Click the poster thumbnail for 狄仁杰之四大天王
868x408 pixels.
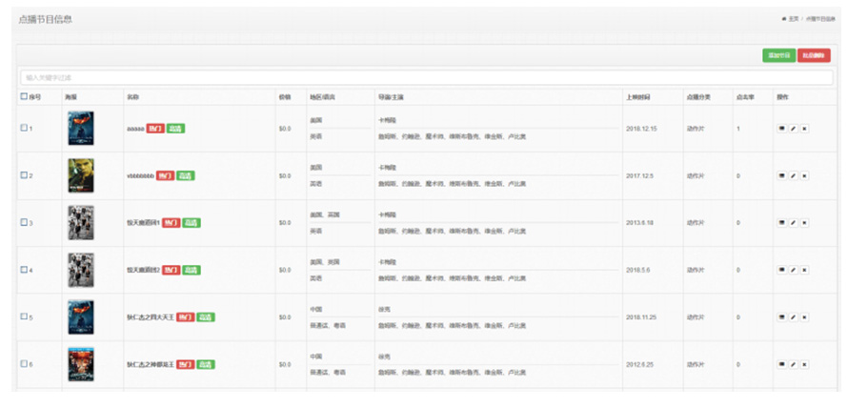(x=80, y=317)
